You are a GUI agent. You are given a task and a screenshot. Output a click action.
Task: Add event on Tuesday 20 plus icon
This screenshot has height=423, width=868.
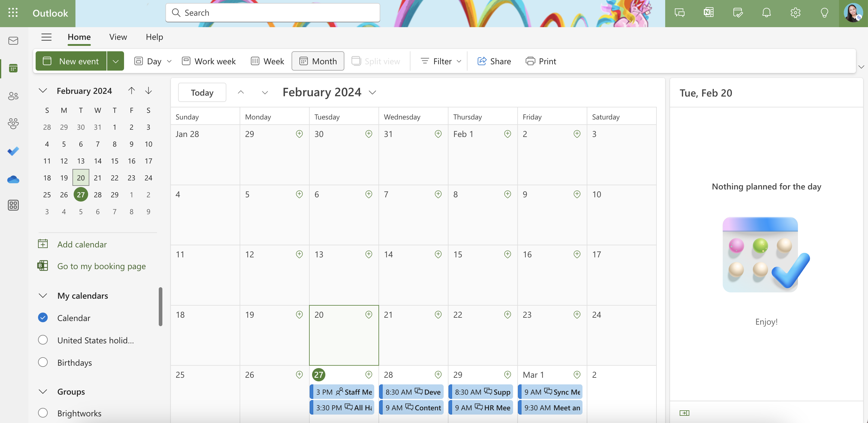(369, 314)
